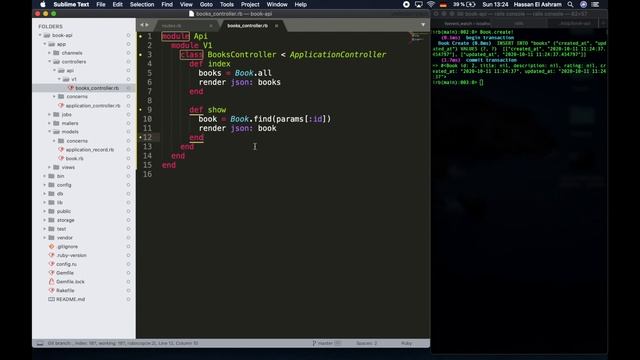Open the File menu
Screen dimensions: 640x360
click(101, 4)
